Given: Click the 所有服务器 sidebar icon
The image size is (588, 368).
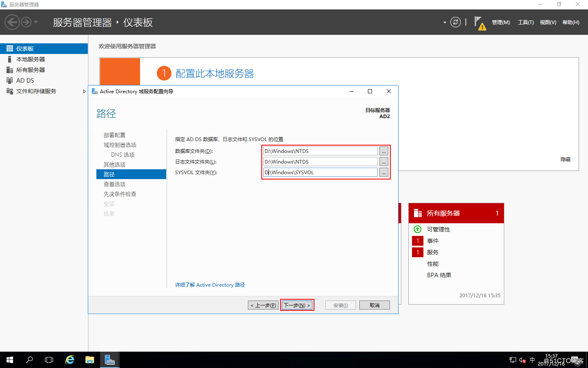Looking at the screenshot, I should point(10,70).
